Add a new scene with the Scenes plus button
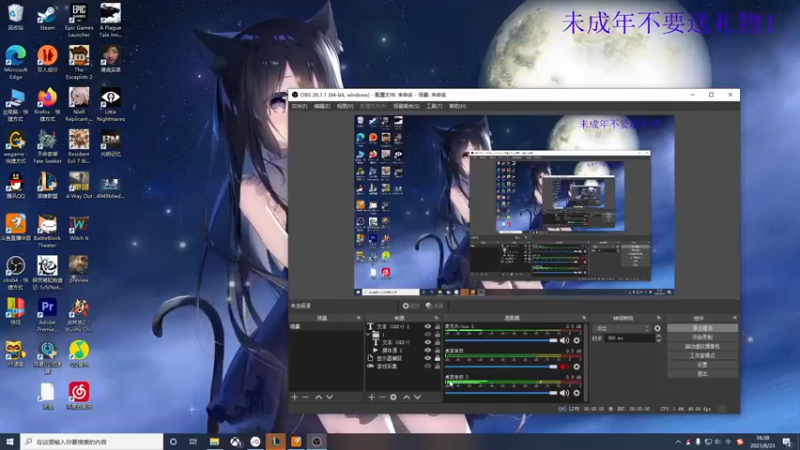The width and height of the screenshot is (800, 450). 294,397
